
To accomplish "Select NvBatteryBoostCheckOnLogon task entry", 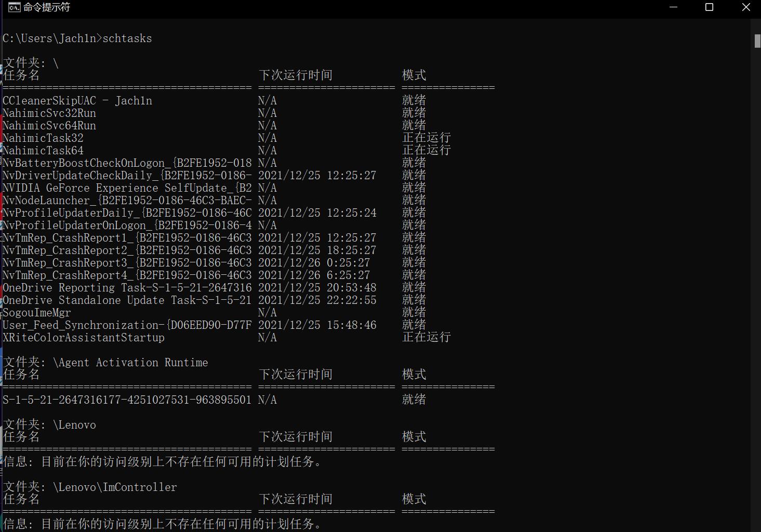I will [127, 163].
